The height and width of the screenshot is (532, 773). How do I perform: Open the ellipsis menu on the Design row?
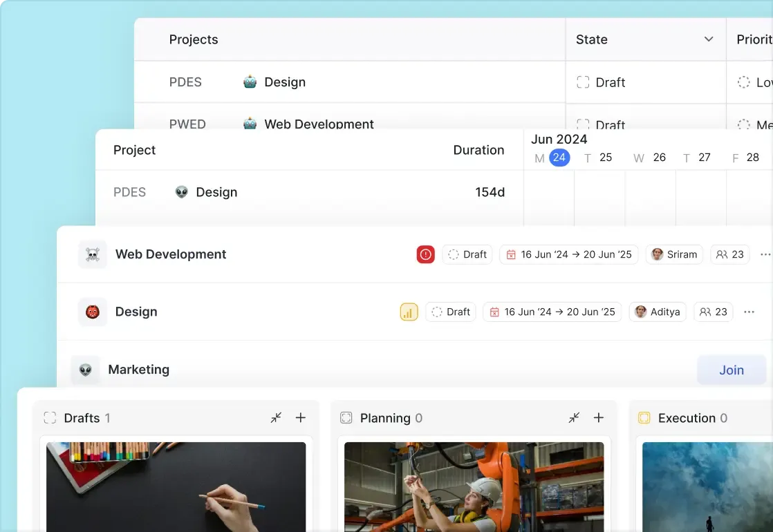(749, 312)
